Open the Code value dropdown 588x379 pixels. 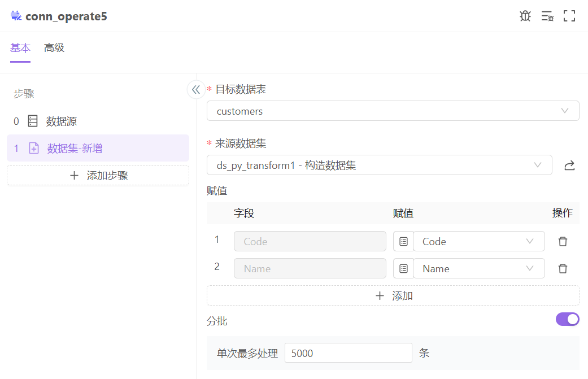click(x=478, y=241)
